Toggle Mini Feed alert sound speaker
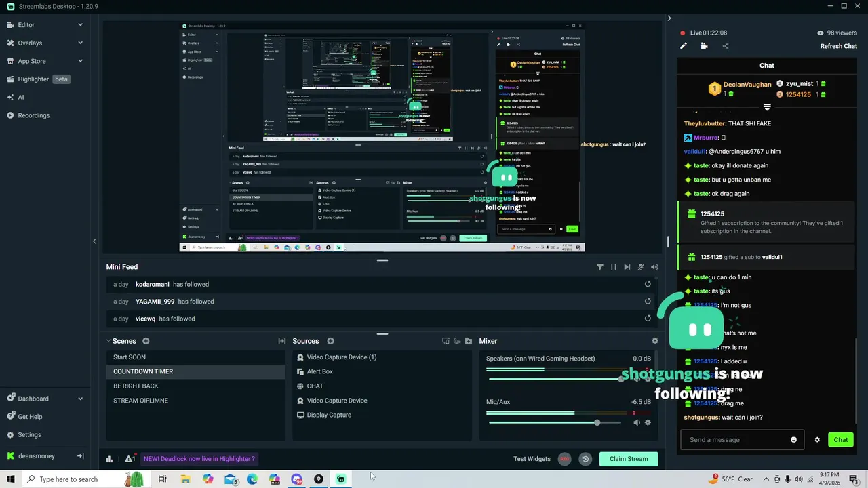This screenshot has height=488, width=868. tap(654, 267)
